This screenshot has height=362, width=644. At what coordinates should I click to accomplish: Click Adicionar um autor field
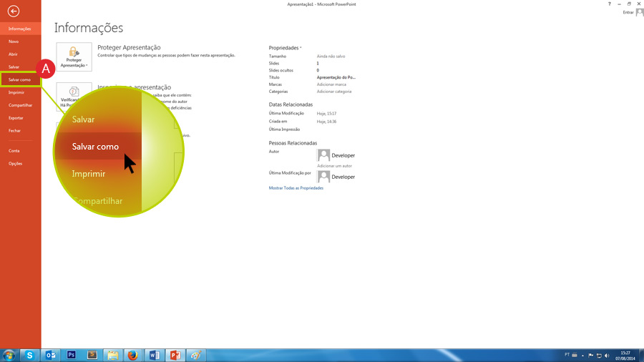334,166
